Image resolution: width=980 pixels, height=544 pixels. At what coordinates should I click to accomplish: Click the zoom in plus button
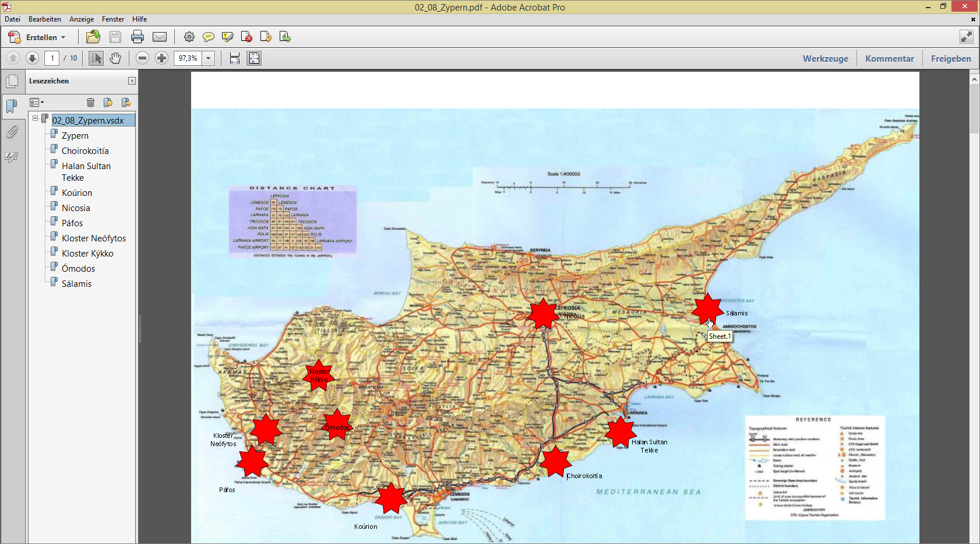[162, 58]
